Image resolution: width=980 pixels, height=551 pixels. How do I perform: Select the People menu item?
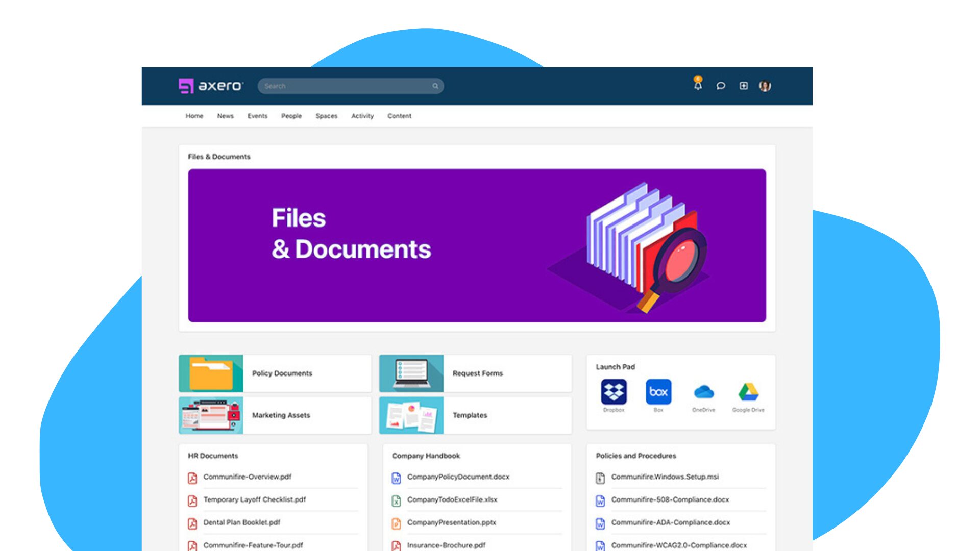point(291,116)
